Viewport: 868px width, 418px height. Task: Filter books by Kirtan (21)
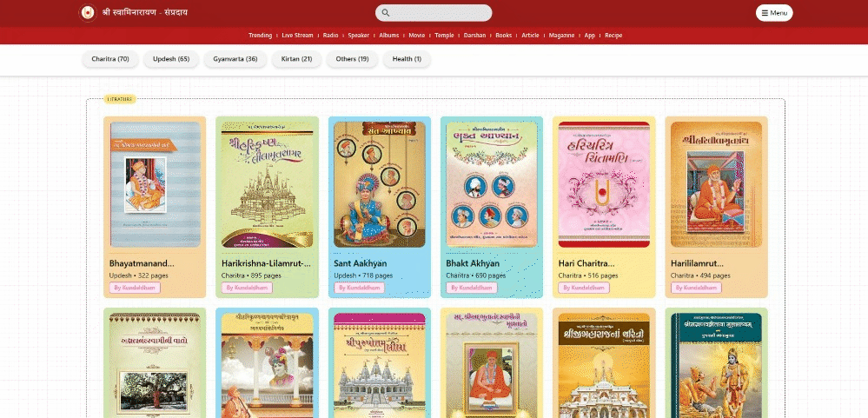point(296,59)
